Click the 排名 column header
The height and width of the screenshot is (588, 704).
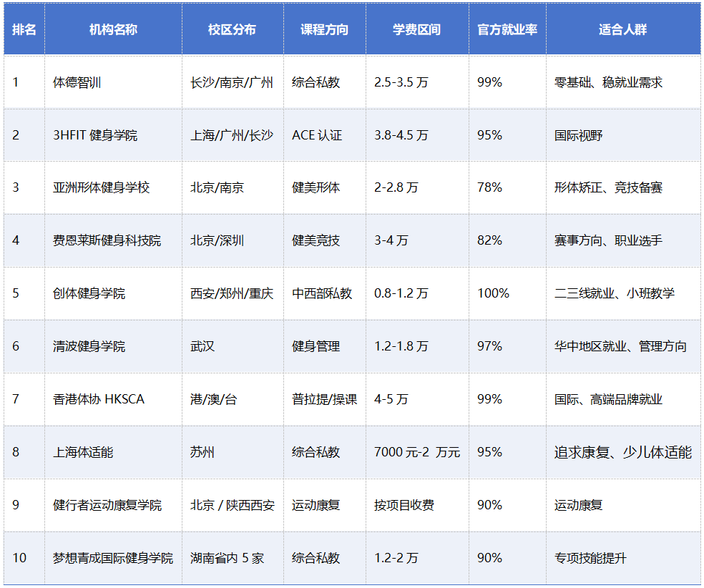[24, 29]
